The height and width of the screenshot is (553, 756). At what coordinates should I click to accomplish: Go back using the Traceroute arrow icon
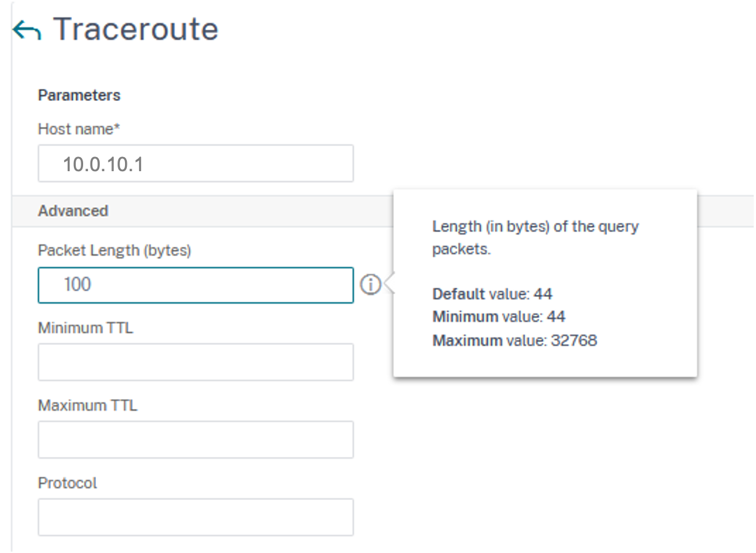point(27,30)
